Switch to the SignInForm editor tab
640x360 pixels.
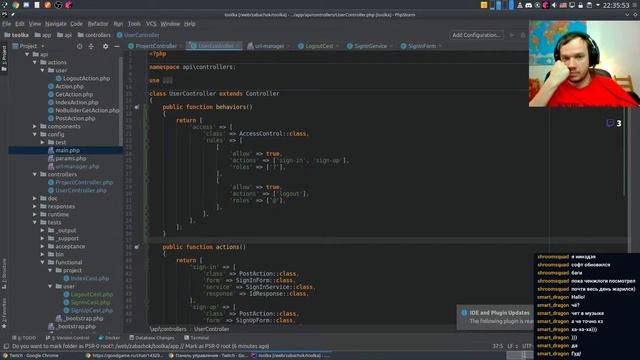click(419, 46)
